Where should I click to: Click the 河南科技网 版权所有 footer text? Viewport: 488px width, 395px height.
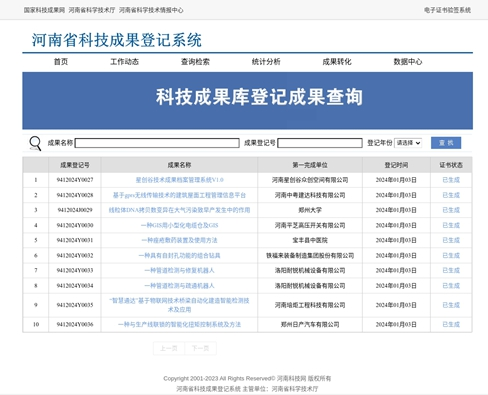pyautogui.click(x=304, y=379)
